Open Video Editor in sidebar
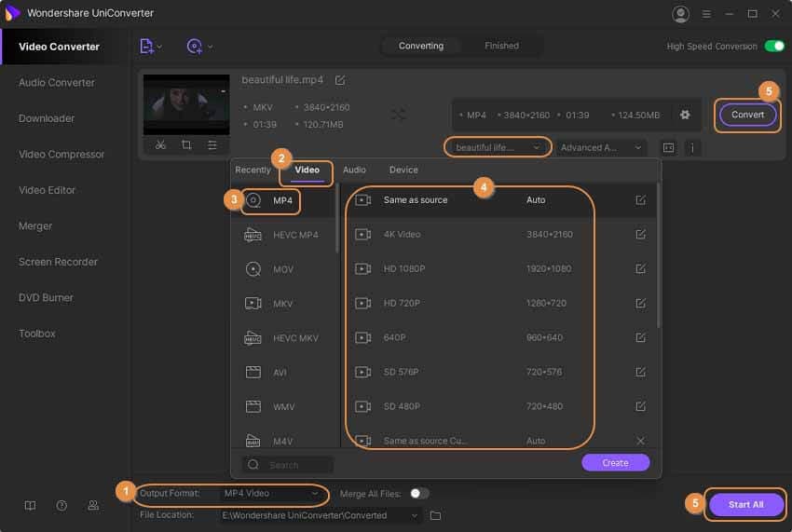The image size is (792, 532). coord(47,190)
